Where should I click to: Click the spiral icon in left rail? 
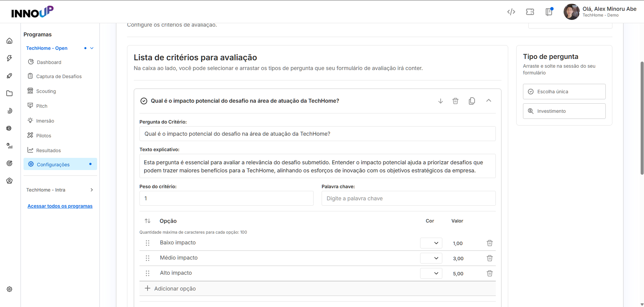(9, 111)
